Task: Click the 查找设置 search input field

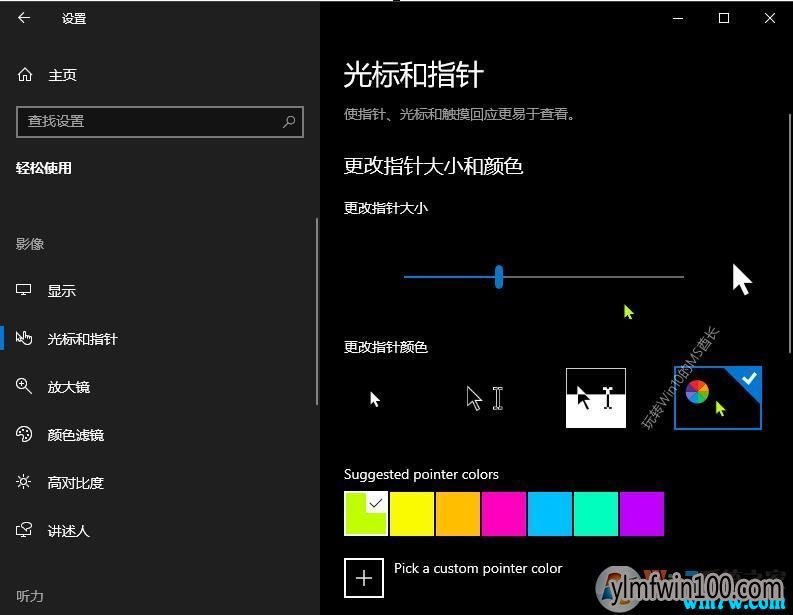Action: (160, 122)
